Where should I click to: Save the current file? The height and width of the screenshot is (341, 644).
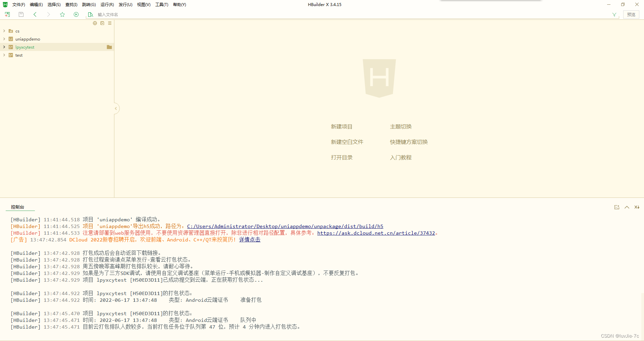coord(21,14)
